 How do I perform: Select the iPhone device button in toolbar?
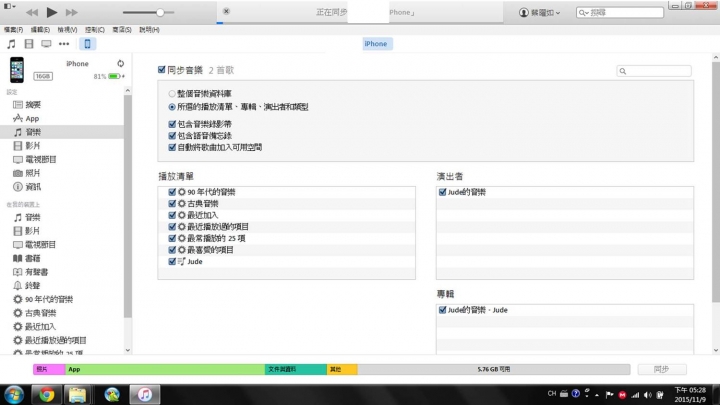[87, 44]
